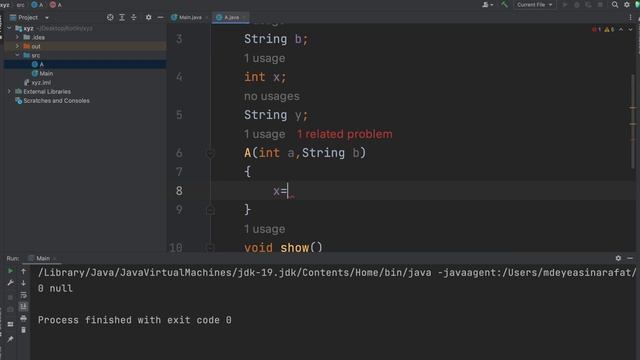This screenshot has height=360, width=640.
Task: Toggle scroll to end in console
Action: (x=24, y=306)
